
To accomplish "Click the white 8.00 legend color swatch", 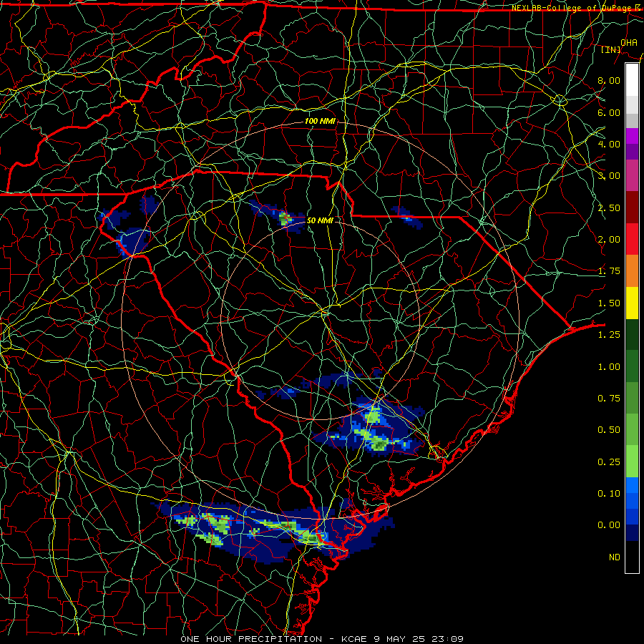I will coord(632,79).
